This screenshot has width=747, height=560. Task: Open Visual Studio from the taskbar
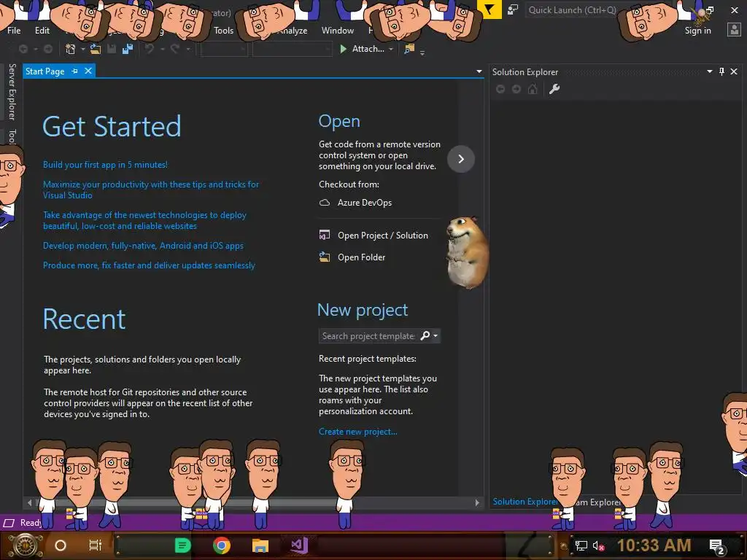[300, 545]
